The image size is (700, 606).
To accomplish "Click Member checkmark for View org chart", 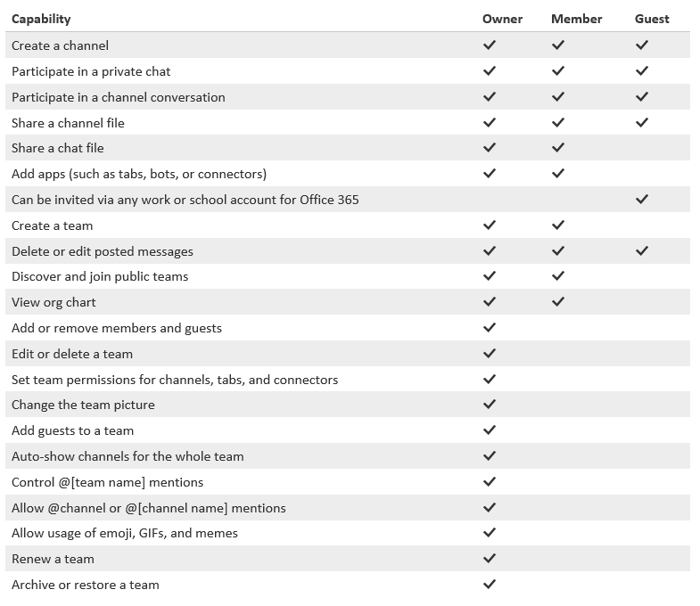I will point(558,302).
